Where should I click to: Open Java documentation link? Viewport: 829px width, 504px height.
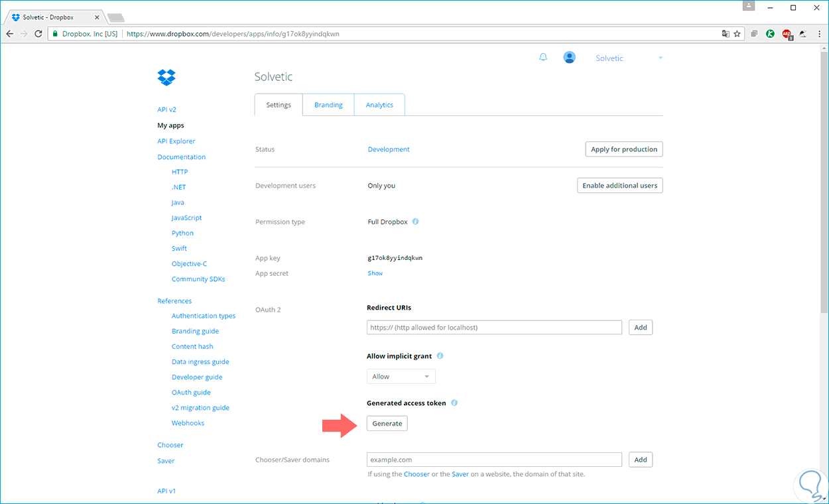178,202
